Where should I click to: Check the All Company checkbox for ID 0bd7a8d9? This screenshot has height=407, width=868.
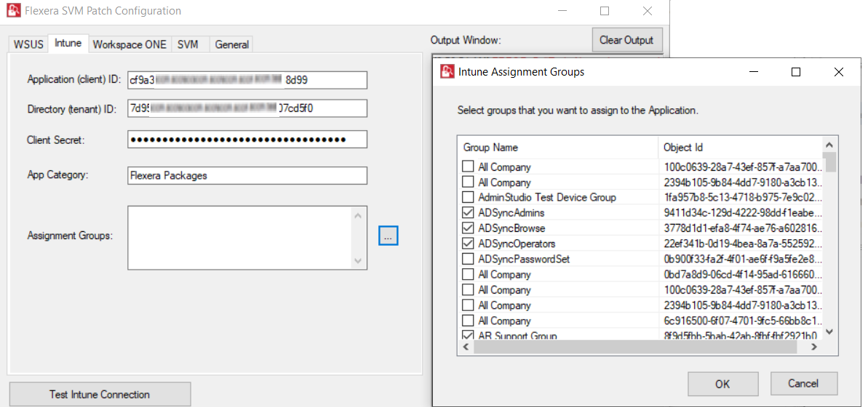(x=469, y=274)
